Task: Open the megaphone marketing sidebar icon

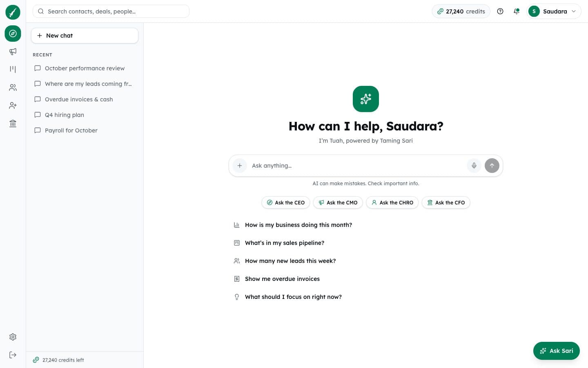Action: click(13, 52)
